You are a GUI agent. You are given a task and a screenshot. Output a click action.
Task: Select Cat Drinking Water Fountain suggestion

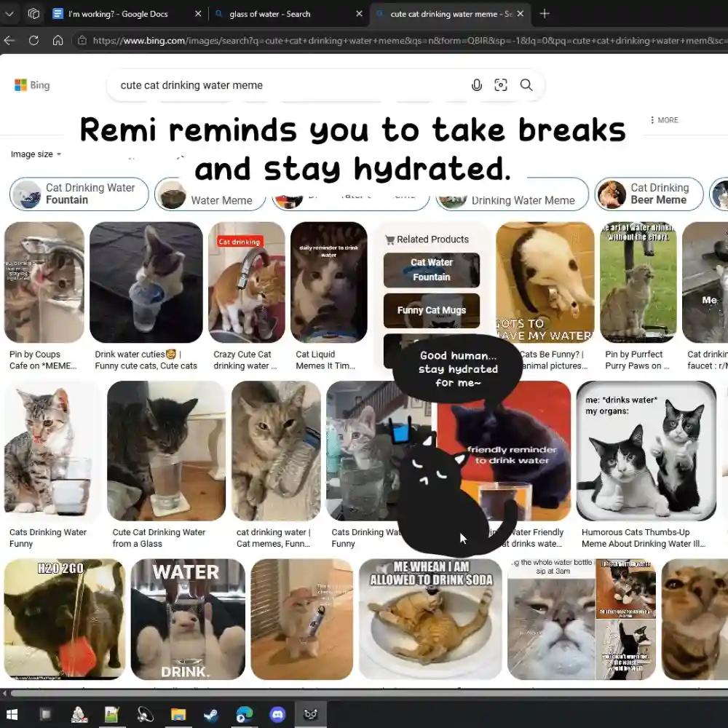click(79, 194)
